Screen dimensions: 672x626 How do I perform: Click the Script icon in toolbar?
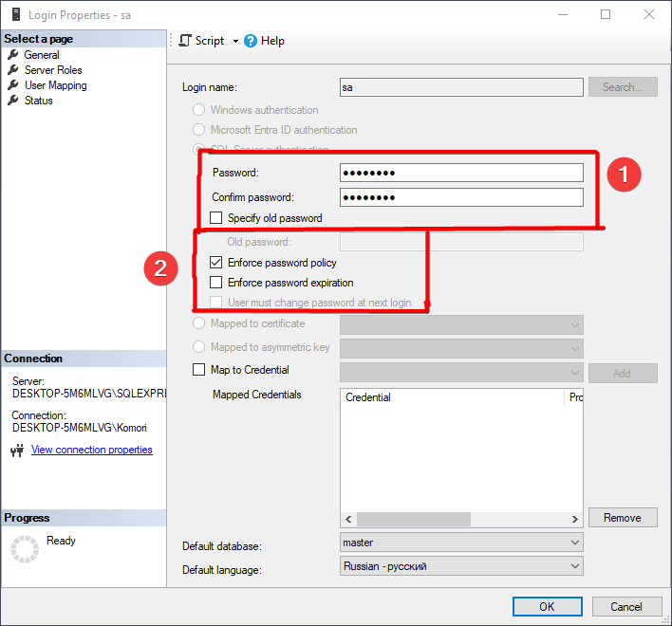tap(185, 41)
